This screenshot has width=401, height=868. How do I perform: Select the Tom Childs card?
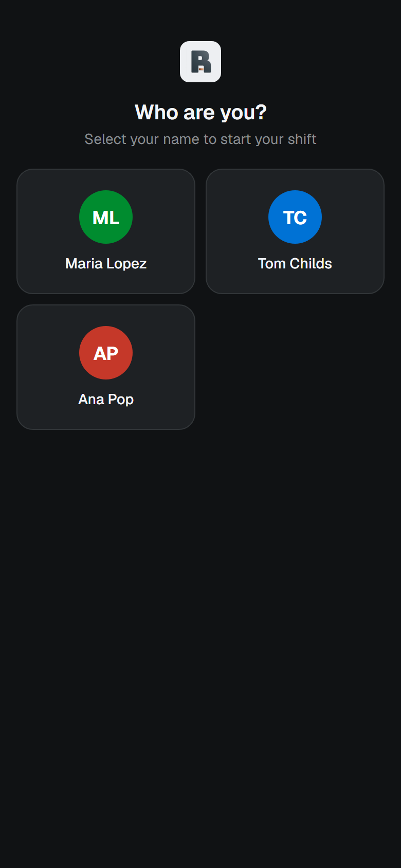point(295,231)
